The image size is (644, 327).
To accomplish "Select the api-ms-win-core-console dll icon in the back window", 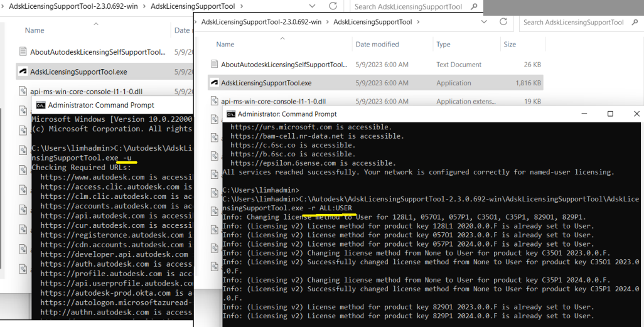I will tap(23, 91).
